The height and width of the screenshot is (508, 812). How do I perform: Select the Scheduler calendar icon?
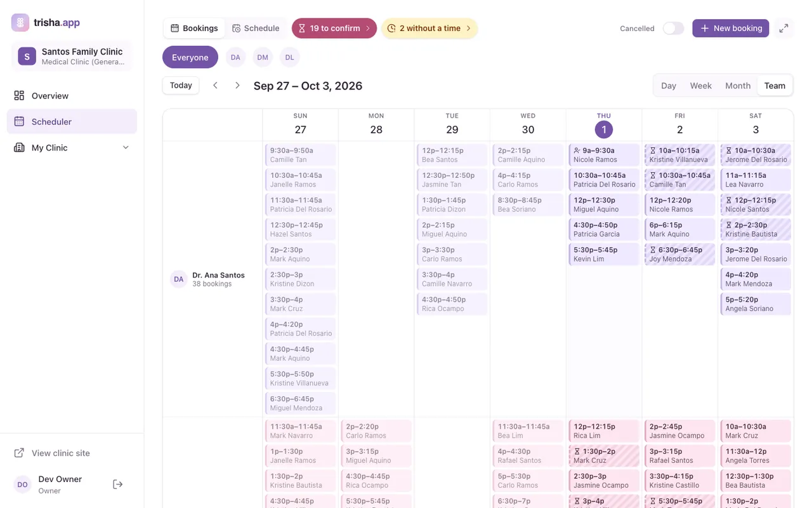(x=19, y=121)
